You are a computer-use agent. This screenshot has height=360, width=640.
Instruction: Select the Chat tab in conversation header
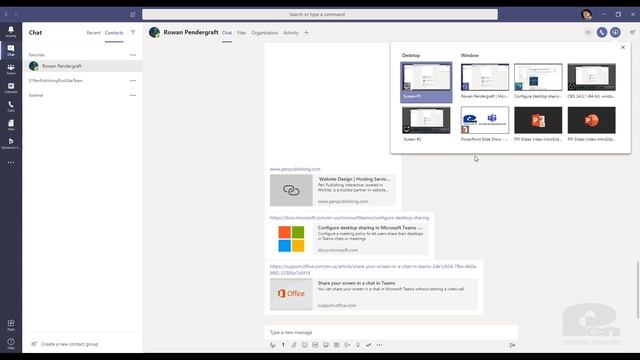coord(227,33)
